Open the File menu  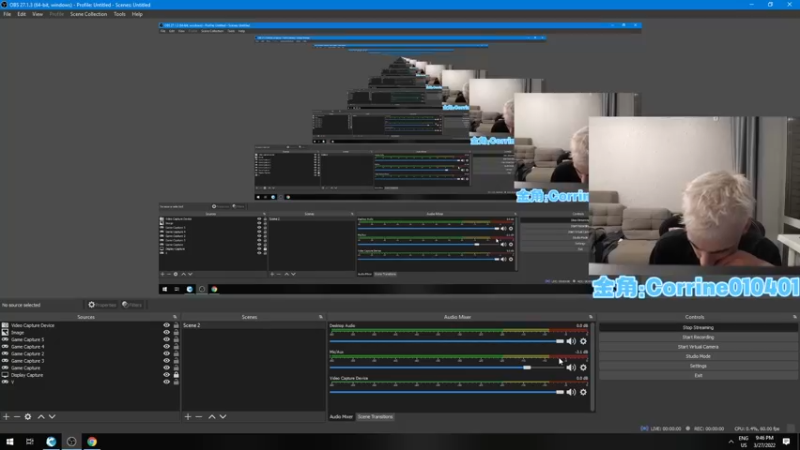pos(7,14)
